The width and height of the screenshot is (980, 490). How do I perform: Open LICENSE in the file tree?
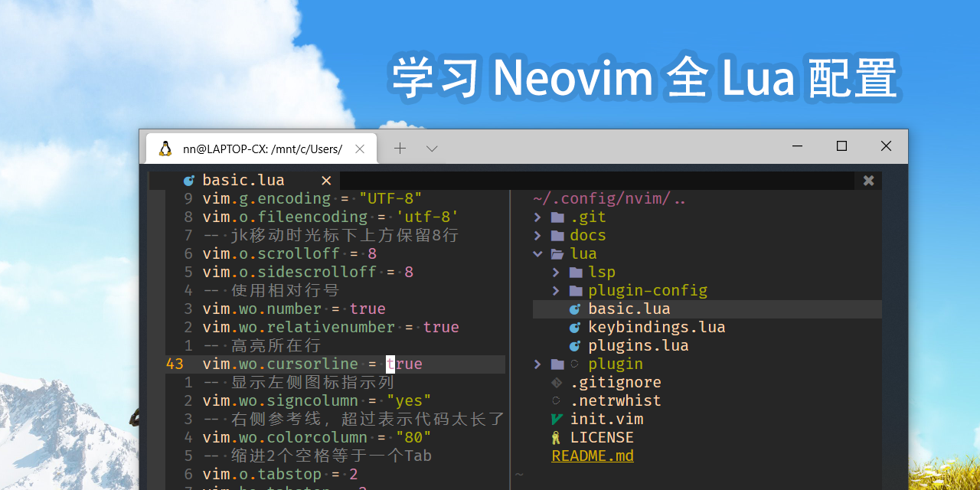(602, 438)
